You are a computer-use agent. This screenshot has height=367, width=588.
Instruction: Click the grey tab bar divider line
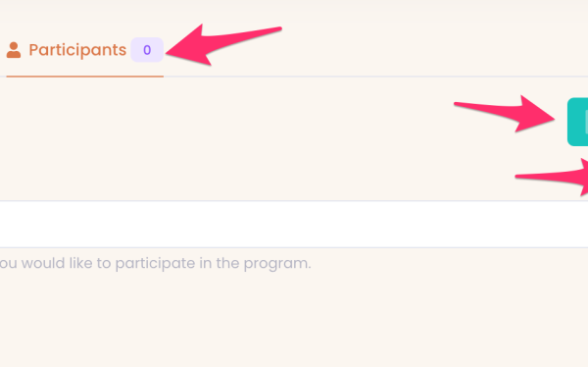(375, 77)
